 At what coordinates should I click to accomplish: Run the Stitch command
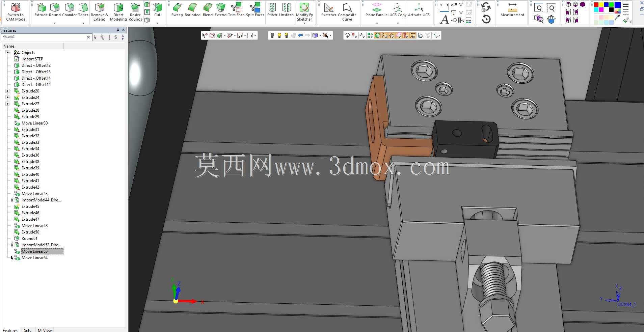(272, 10)
